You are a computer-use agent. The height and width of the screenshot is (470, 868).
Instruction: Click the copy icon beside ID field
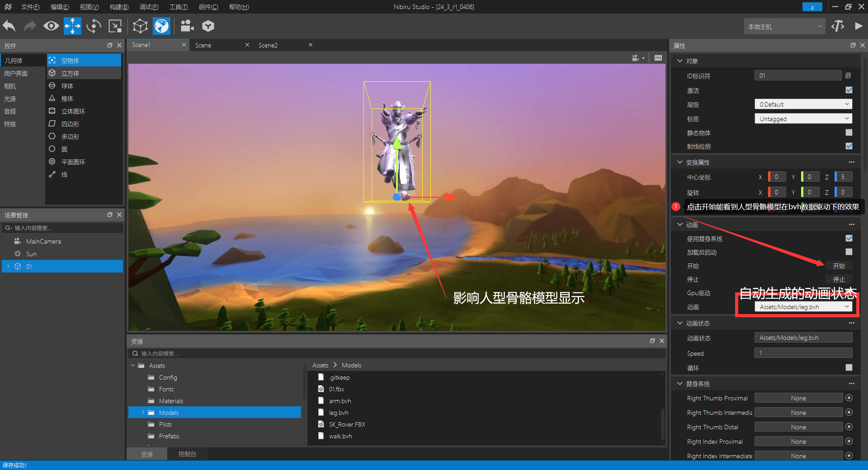(848, 76)
